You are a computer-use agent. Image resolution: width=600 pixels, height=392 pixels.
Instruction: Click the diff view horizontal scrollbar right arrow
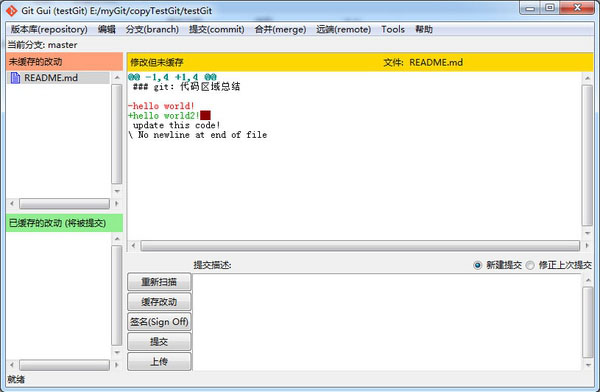587,245
